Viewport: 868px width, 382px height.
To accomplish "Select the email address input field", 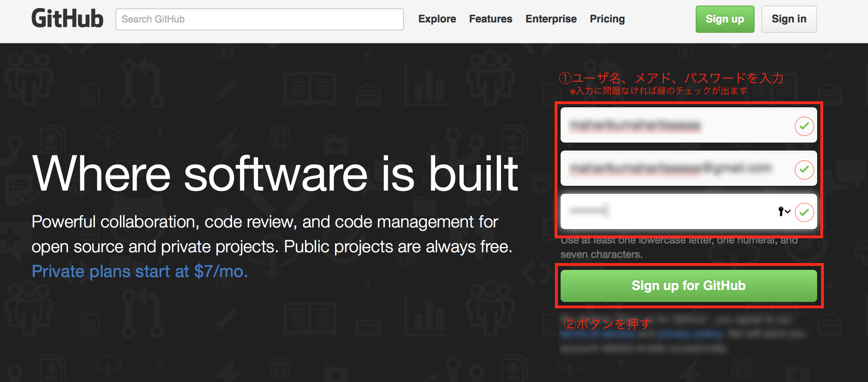I will [681, 169].
